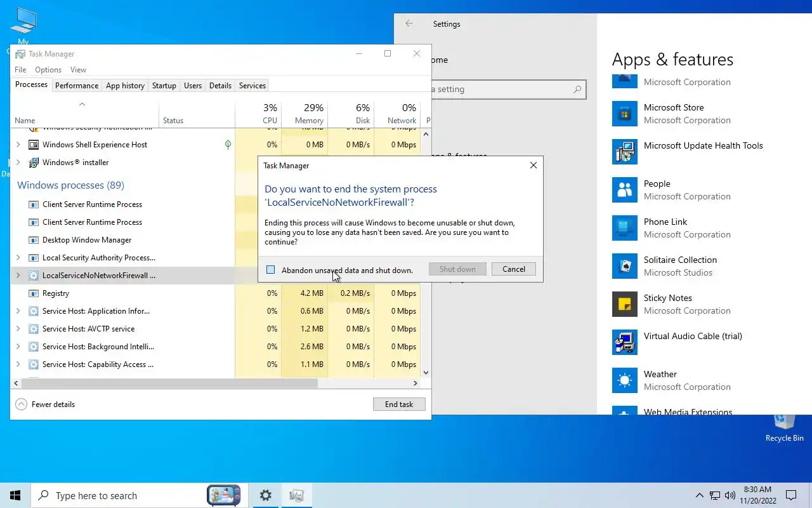Click Service Host: AVCTP service gear icon
This screenshot has width=812, height=508.
[34, 329]
